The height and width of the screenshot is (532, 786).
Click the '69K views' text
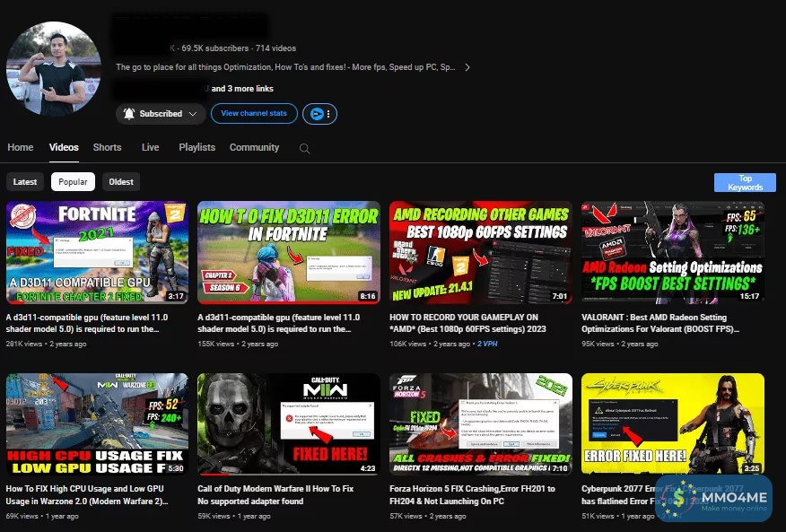point(22,516)
